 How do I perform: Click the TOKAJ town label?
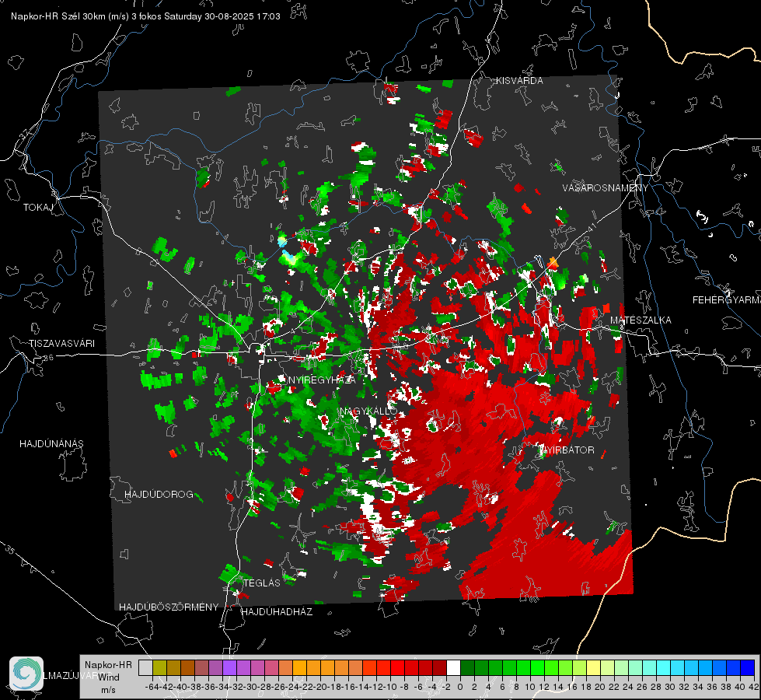click(x=38, y=208)
